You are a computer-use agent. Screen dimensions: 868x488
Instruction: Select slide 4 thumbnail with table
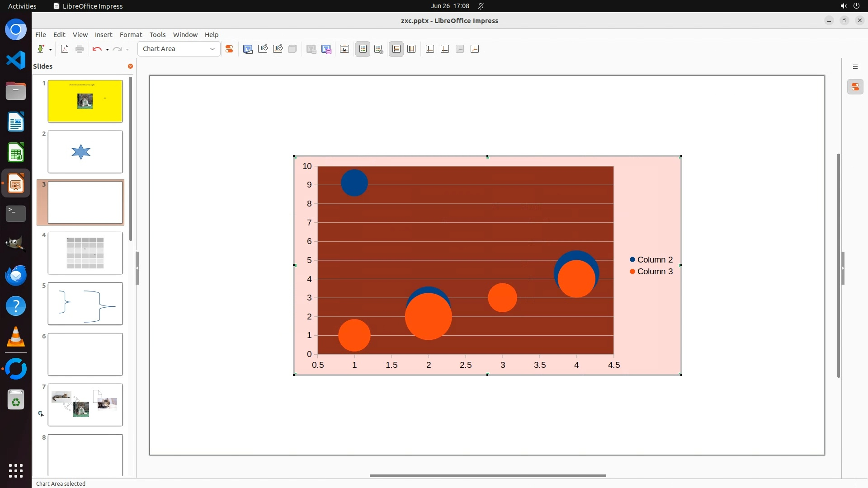point(85,253)
